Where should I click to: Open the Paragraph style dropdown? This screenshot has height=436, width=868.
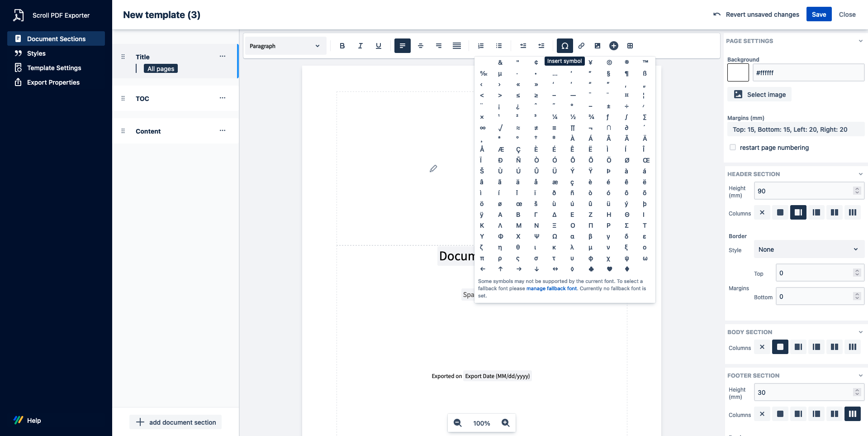click(x=285, y=46)
